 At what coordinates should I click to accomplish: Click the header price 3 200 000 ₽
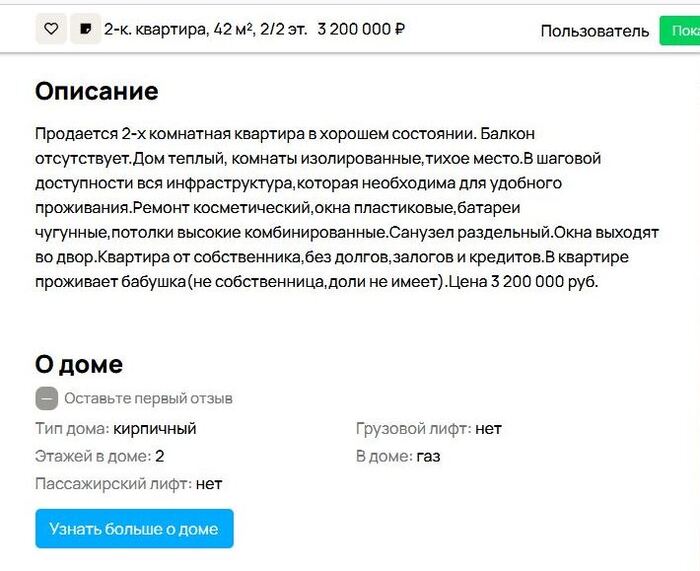coord(361,29)
